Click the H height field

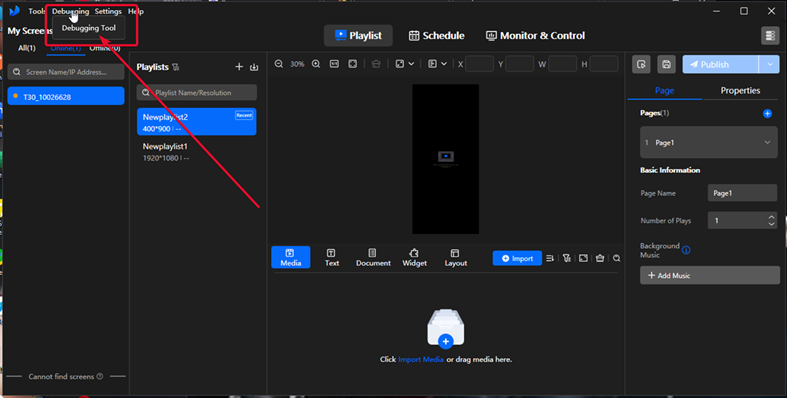[x=604, y=64]
